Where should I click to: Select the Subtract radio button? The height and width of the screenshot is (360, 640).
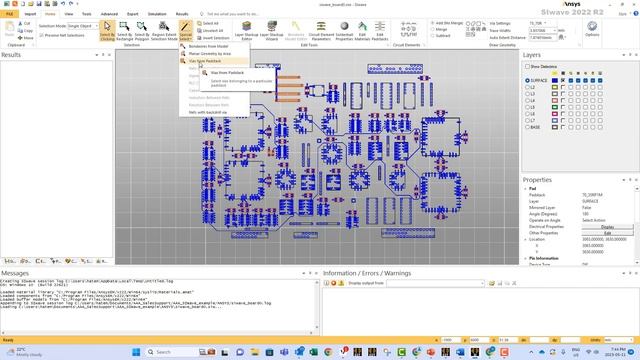[433, 36]
